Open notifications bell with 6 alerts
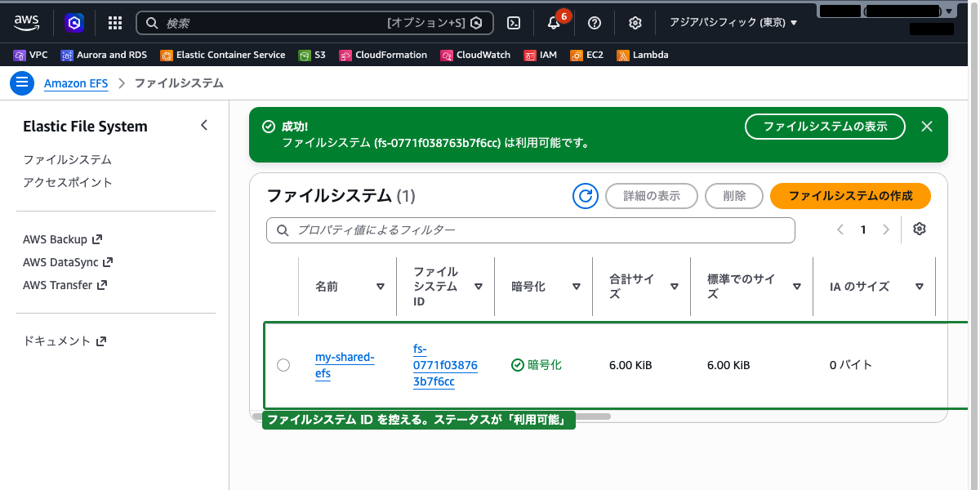Image resolution: width=980 pixels, height=490 pixels. [x=554, y=23]
